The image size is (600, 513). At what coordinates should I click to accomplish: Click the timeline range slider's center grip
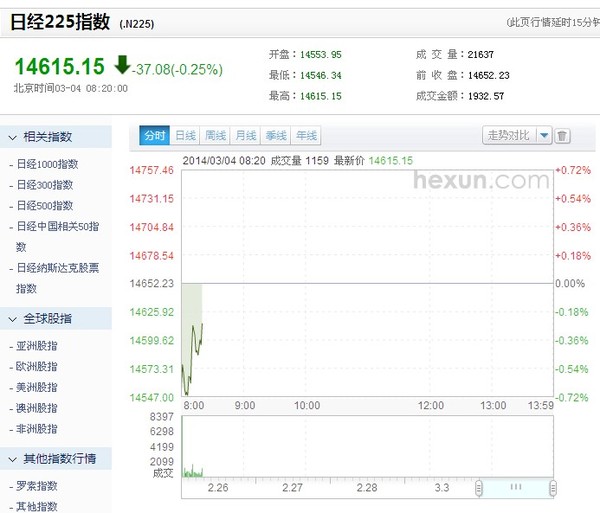tap(516, 488)
